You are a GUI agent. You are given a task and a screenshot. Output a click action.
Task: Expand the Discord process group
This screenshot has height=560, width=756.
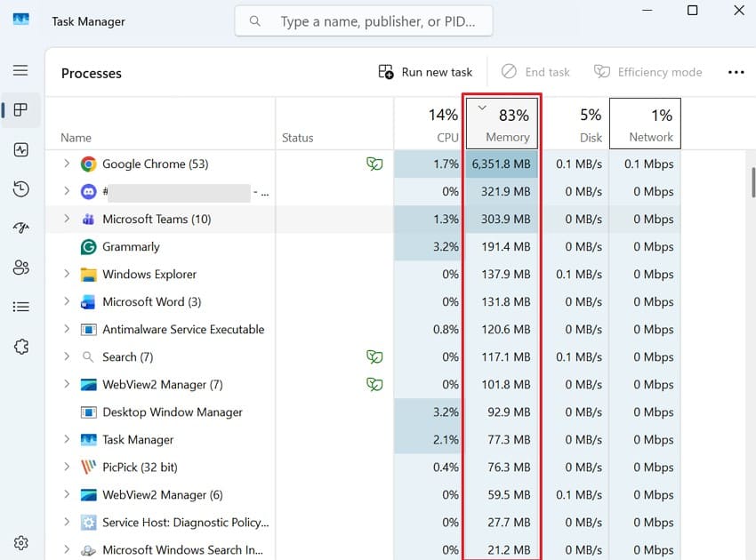click(x=67, y=191)
